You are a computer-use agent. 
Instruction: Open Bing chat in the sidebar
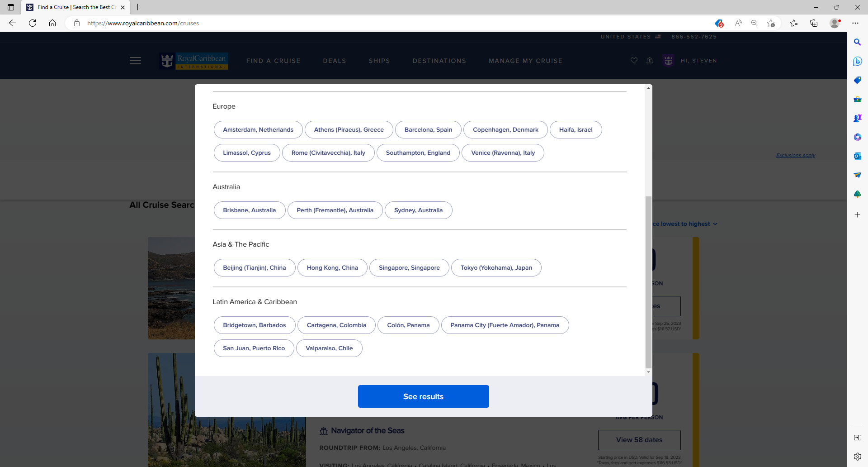(x=857, y=61)
